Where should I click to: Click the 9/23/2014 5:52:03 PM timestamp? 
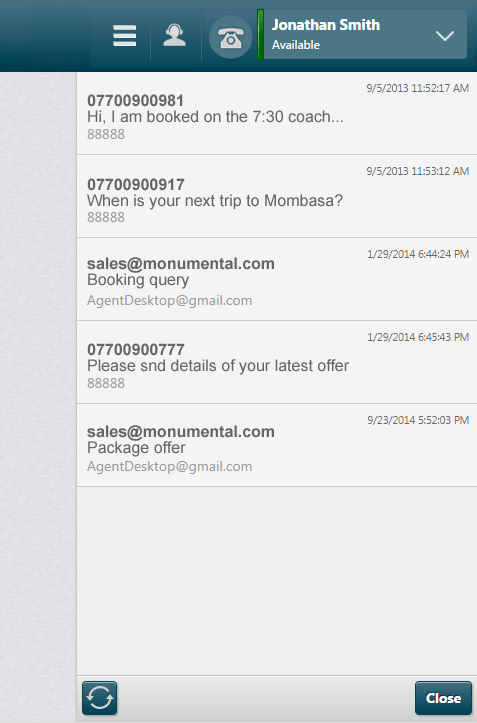418,420
